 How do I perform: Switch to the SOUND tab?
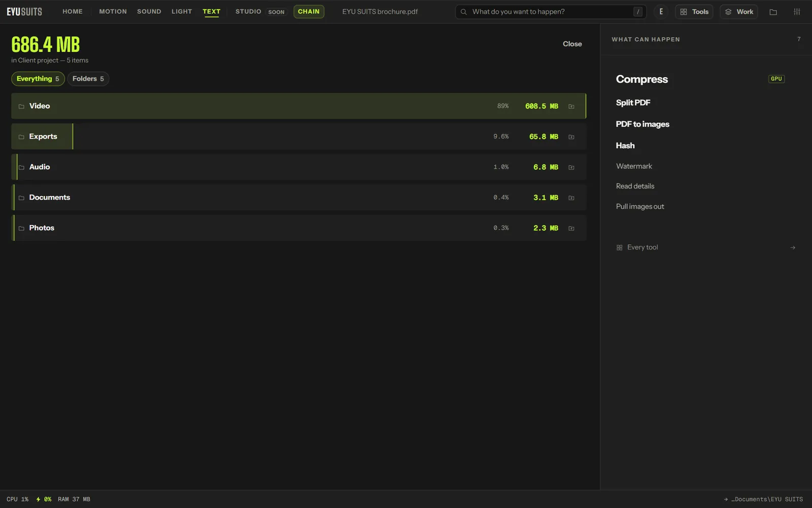click(x=149, y=11)
